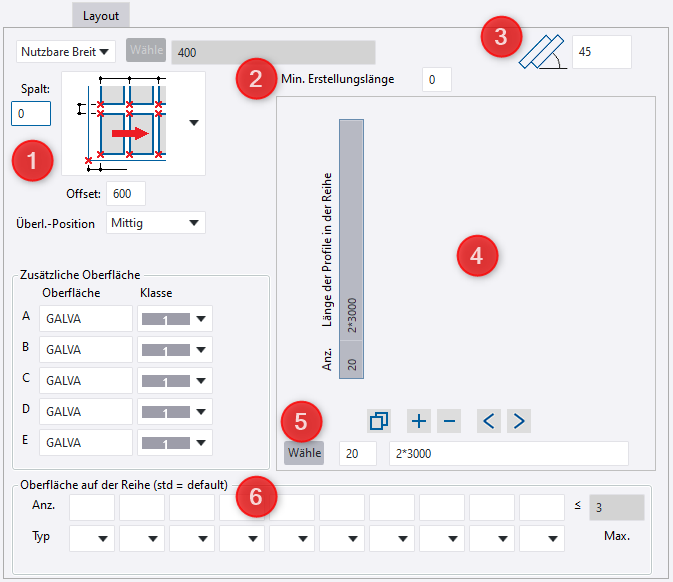673x582 pixels.
Task: Open the second Typ dropdown
Action: click(x=142, y=538)
